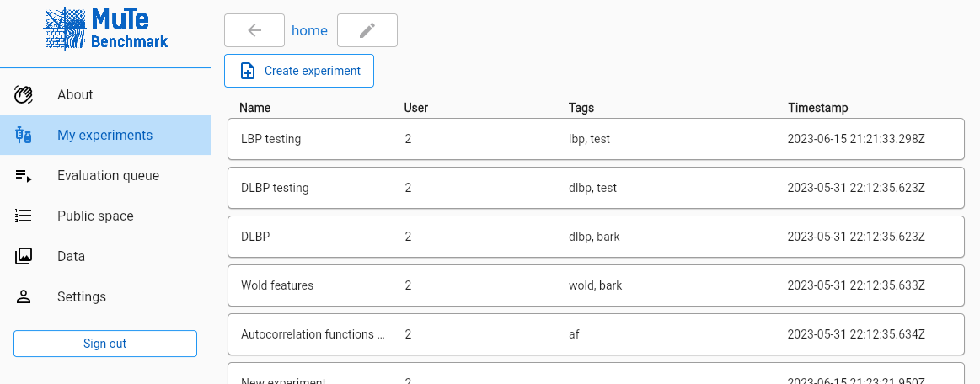Click the Evaluation queue playlist icon
Image resolution: width=980 pixels, height=384 pixels.
tap(24, 175)
